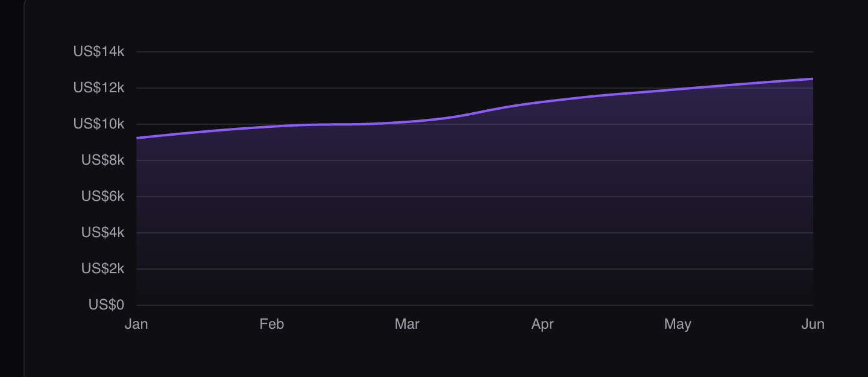The height and width of the screenshot is (377, 868).
Task: Click the US$6k y-axis label
Action: (102, 197)
